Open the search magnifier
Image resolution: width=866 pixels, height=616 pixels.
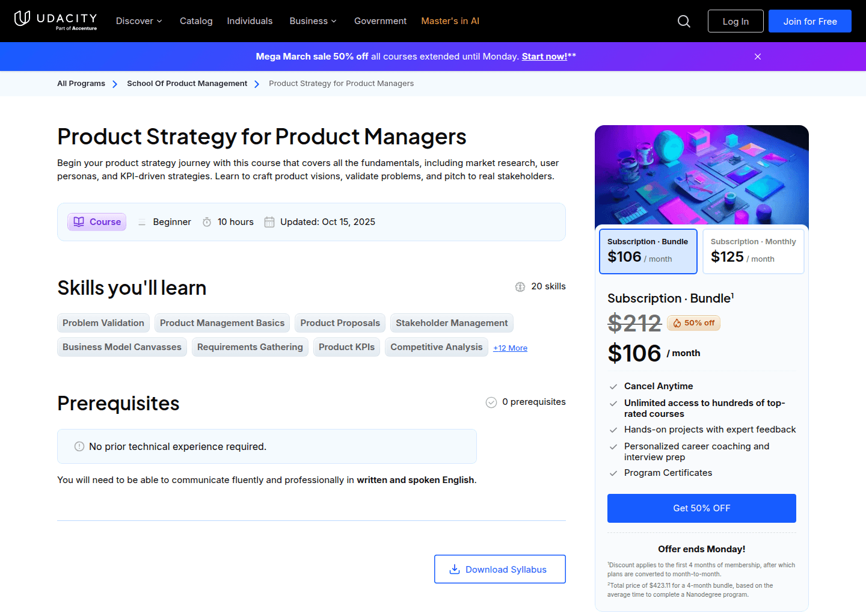(x=684, y=20)
